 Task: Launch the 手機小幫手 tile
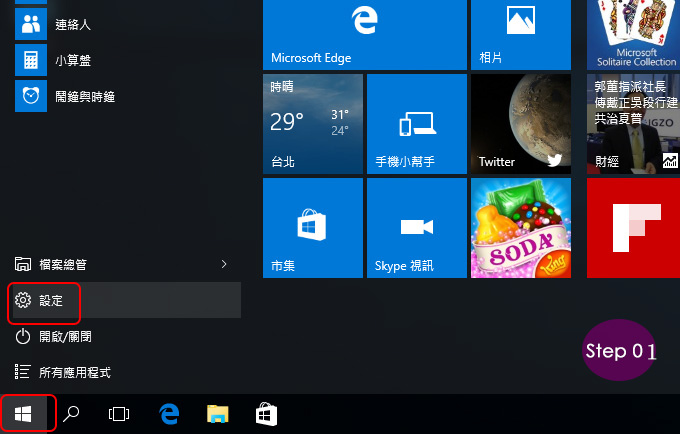pos(417,124)
